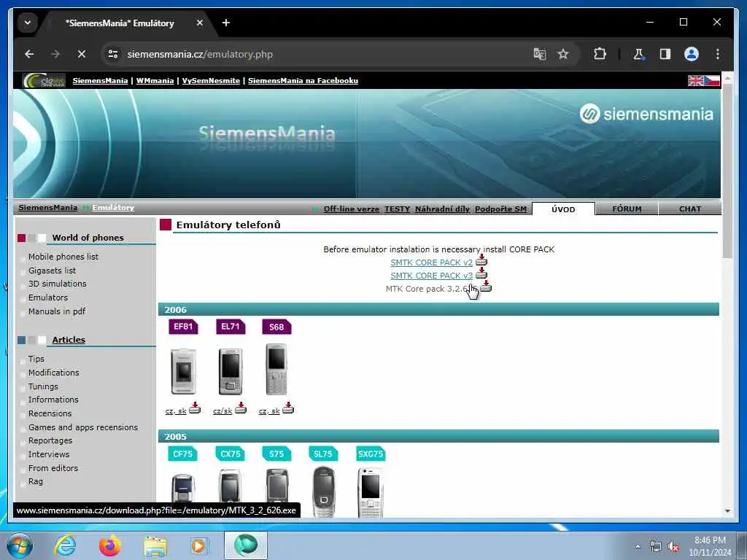The width and height of the screenshot is (747, 560).
Task: Open the tab search dropdown arrow
Action: 28,23
